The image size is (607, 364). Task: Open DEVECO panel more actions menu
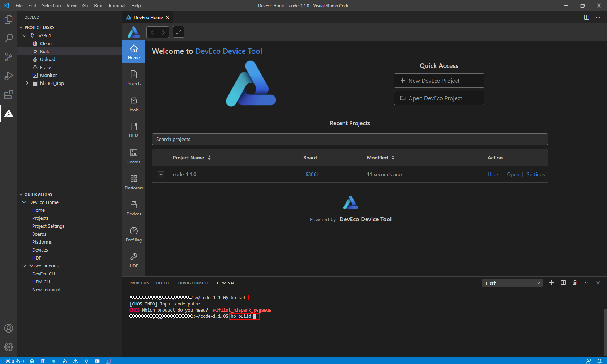113,17
